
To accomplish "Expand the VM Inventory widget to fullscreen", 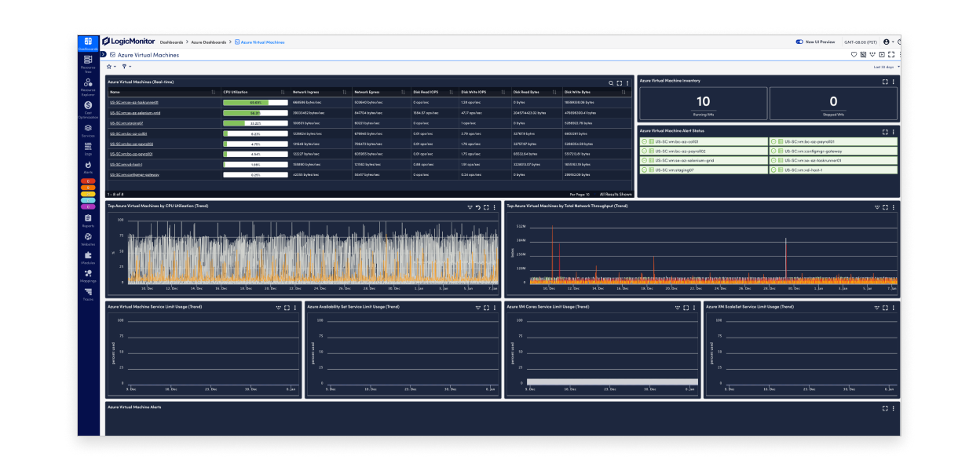I will (x=885, y=81).
